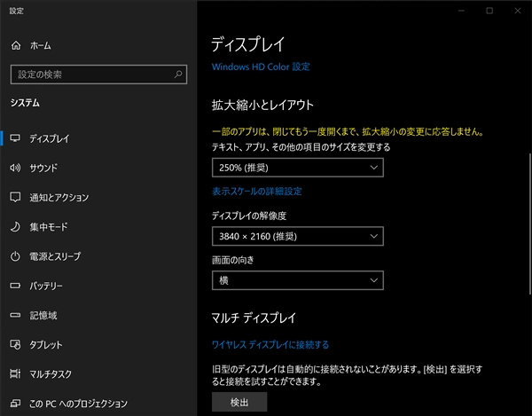The image size is (532, 416).
Task: Click ワイヤレス ディスプレイに接続する link
Action: [x=270, y=345]
